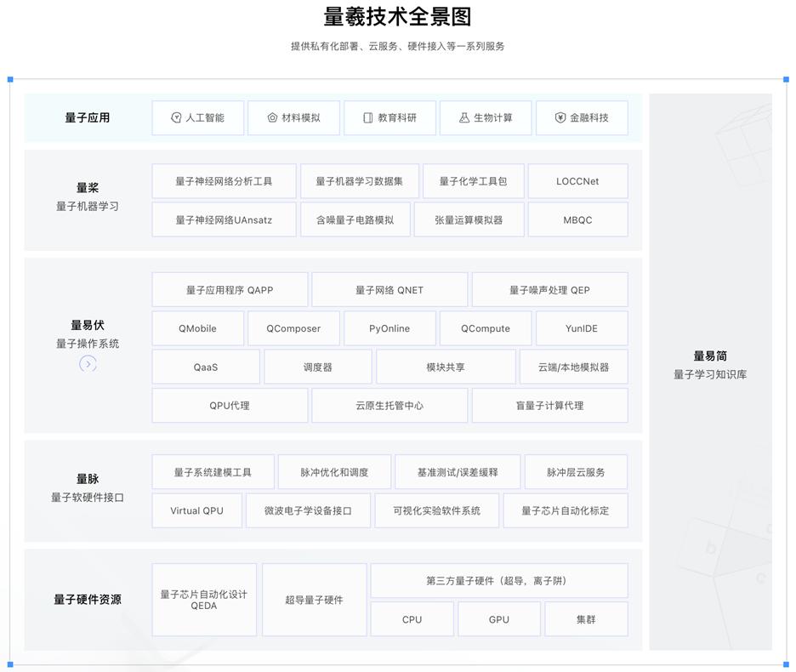Viewport: 796px width, 672px height.
Task: Open 量子神经网络分析工具
Action: tap(223, 180)
